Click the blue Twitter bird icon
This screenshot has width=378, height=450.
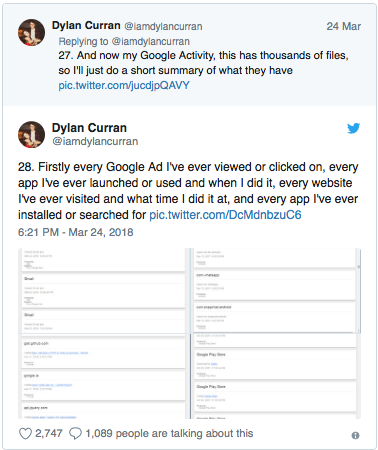pyautogui.click(x=353, y=128)
